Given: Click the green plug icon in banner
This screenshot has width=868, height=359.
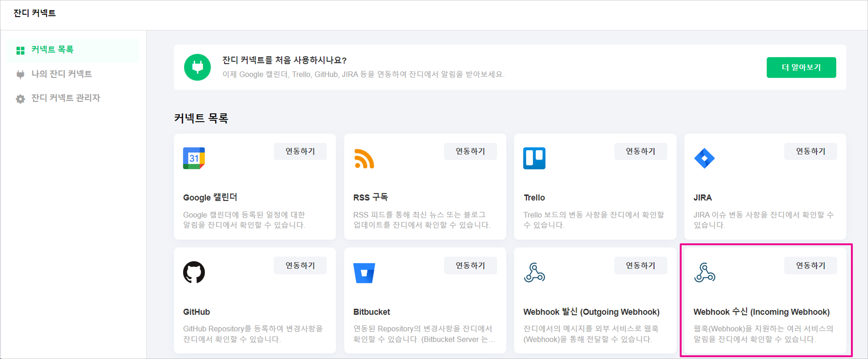Looking at the screenshot, I should click(x=197, y=67).
